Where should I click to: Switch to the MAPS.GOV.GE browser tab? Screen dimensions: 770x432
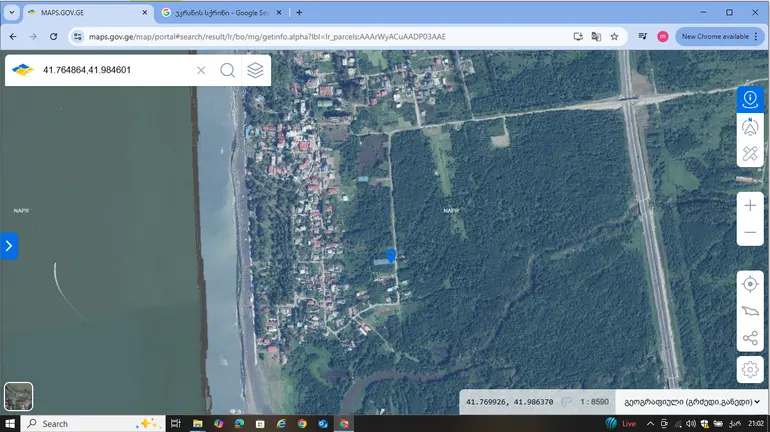tap(87, 13)
